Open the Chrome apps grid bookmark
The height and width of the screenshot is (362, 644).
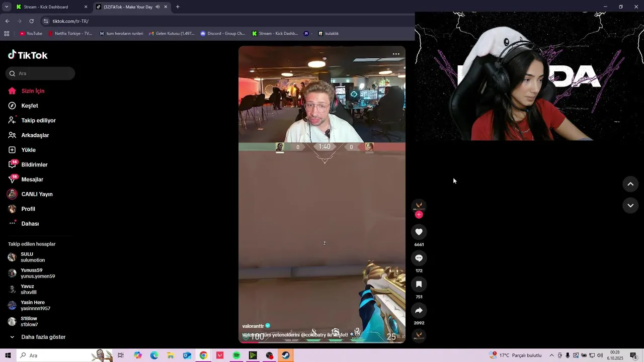click(x=7, y=34)
